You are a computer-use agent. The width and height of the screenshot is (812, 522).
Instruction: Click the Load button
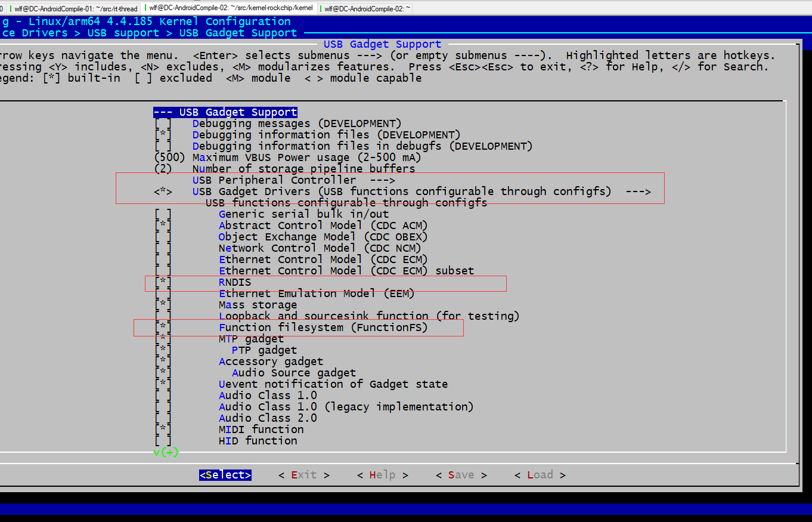click(x=540, y=475)
